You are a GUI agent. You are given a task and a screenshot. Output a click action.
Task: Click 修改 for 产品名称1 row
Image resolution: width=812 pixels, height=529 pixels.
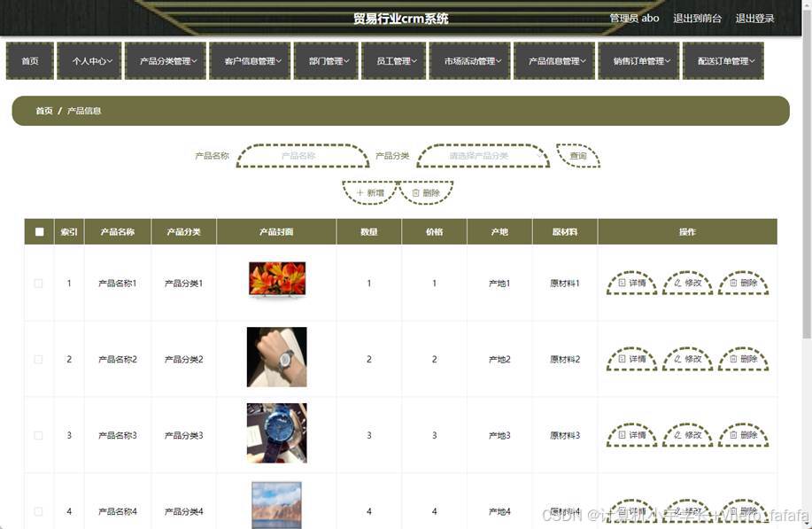(688, 283)
